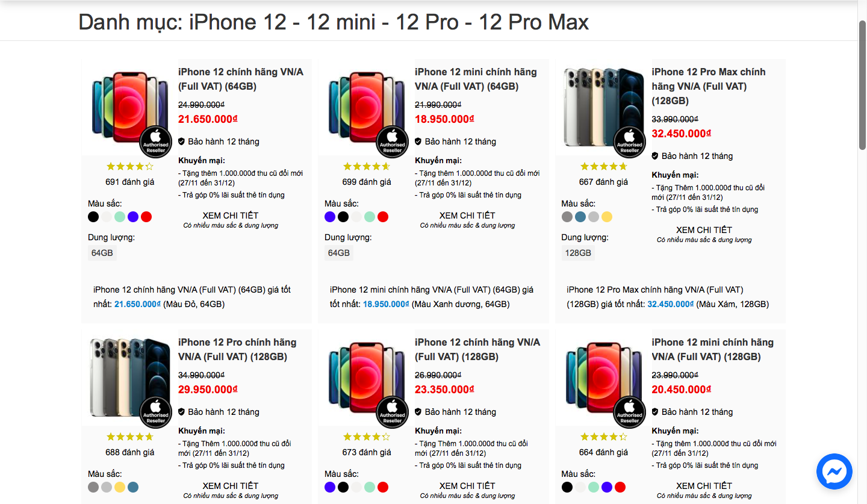Select the black color for iPhone 12 64GB

pos(93,217)
